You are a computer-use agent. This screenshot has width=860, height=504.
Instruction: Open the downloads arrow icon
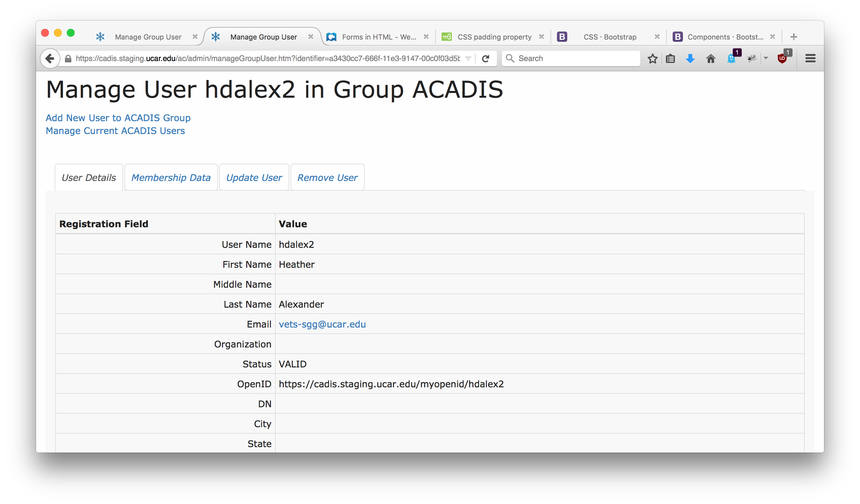(690, 59)
